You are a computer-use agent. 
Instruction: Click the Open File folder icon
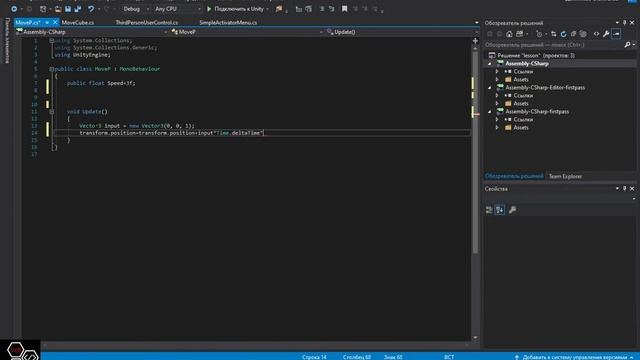pyautogui.click(x=58, y=9)
